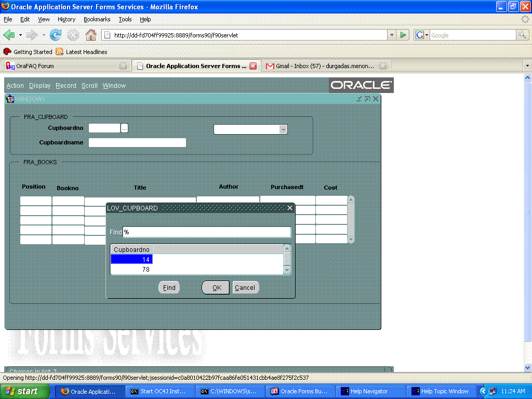The height and width of the screenshot is (399, 532).
Task: Open the Scroll menu in Oracle Forms
Action: pyautogui.click(x=89, y=86)
